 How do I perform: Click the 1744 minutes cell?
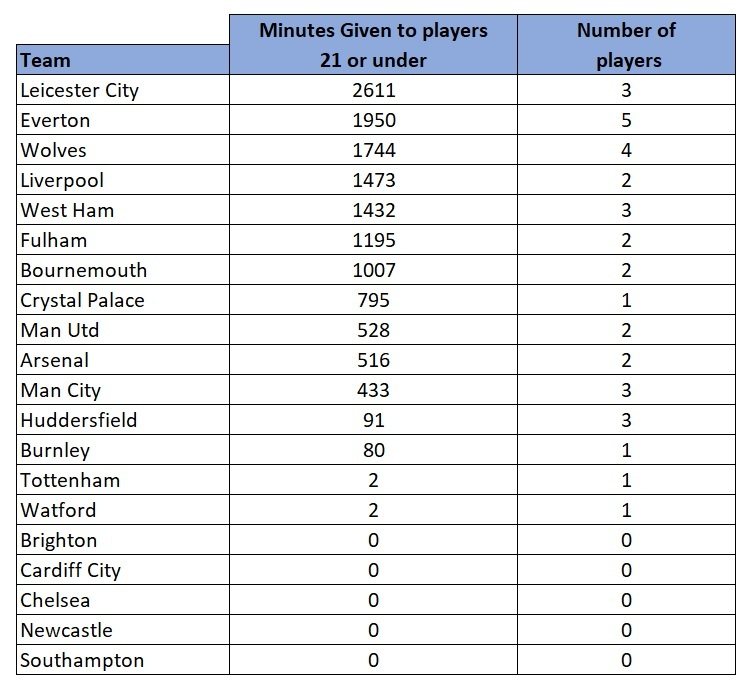373,150
